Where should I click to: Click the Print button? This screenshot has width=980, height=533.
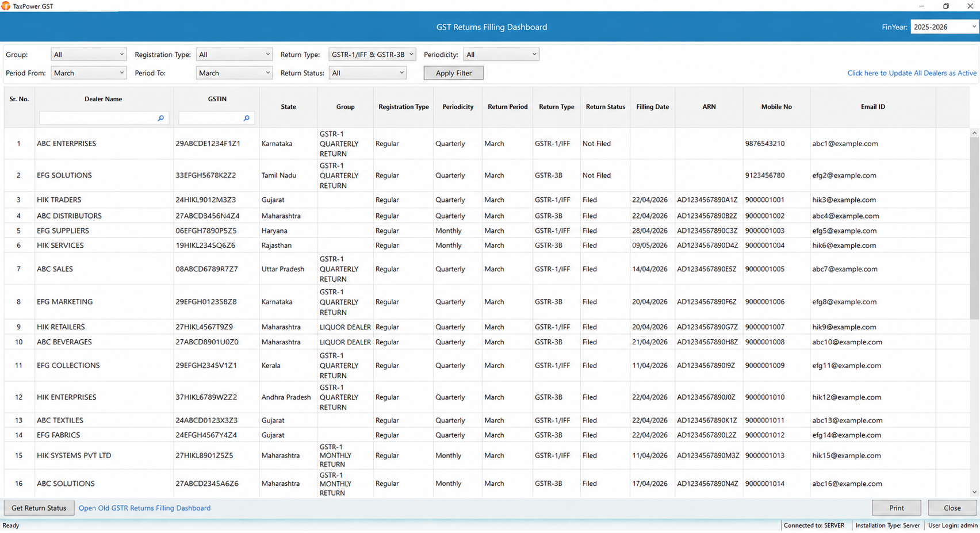click(896, 508)
